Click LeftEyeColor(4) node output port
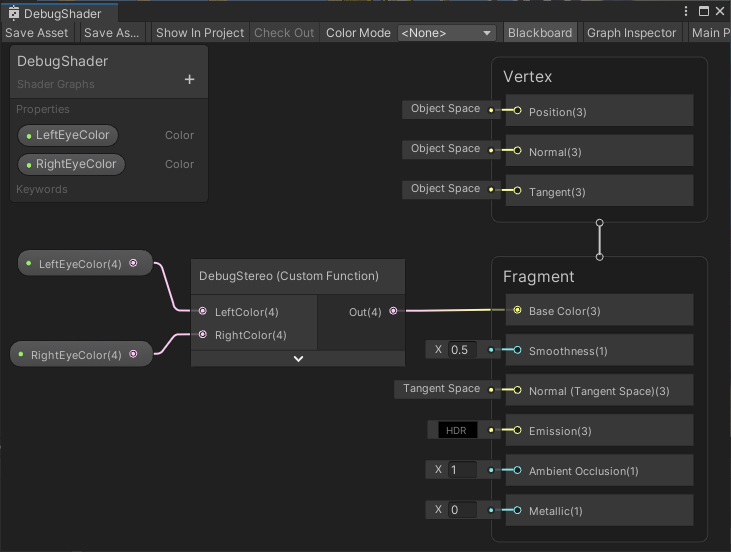The image size is (731, 552). coord(133,264)
